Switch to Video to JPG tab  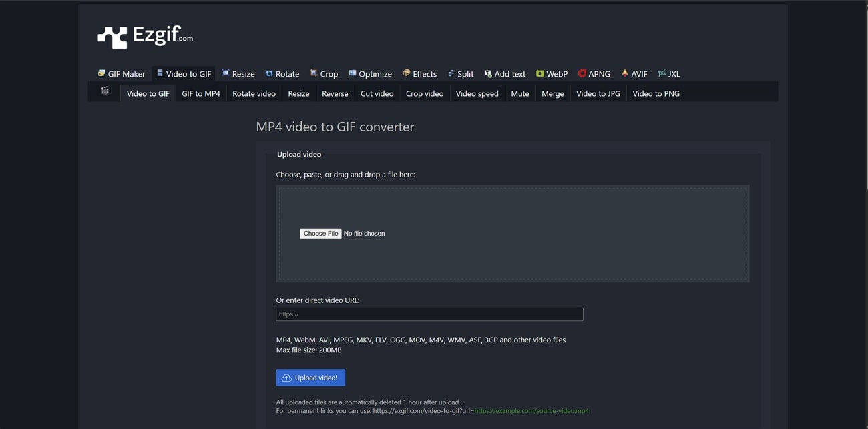[598, 93]
